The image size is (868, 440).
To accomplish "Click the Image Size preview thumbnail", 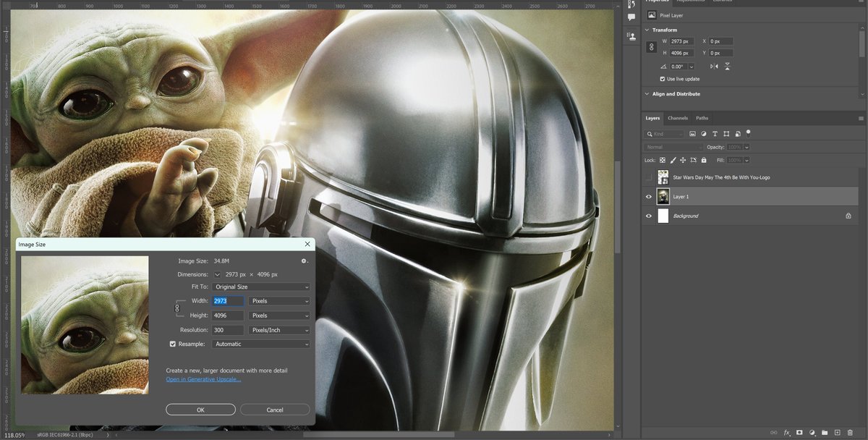I will (85, 325).
